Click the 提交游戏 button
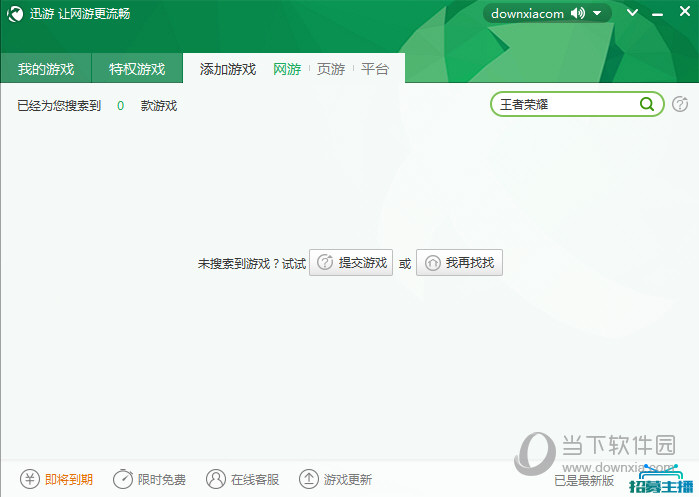This screenshot has width=699, height=497. tap(351, 263)
